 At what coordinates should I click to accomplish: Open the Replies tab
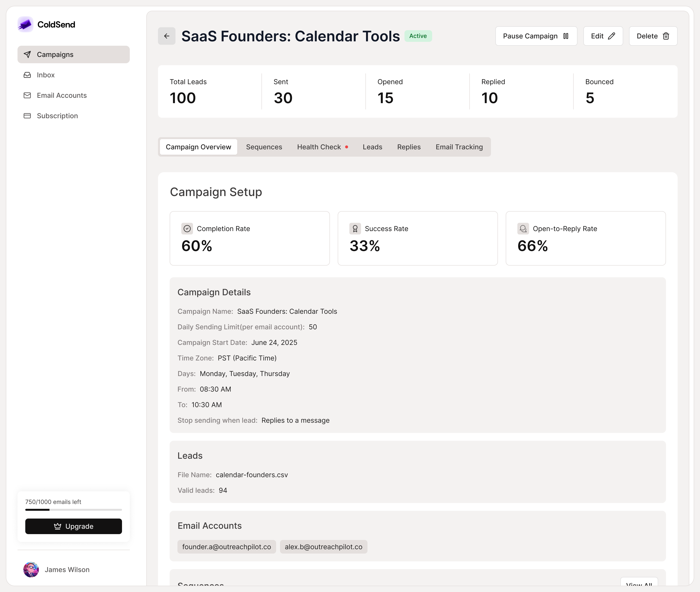409,147
